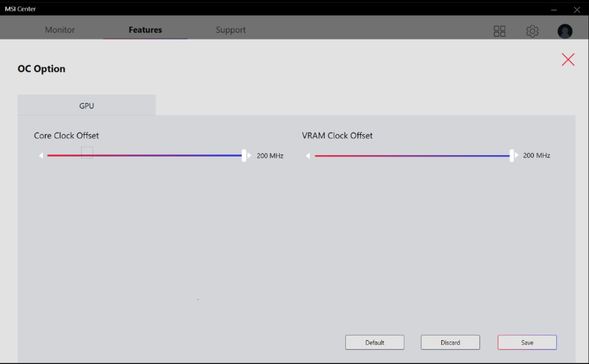Click the Core Clock Offset slider handle
This screenshot has width=589, height=364.
coord(244,156)
